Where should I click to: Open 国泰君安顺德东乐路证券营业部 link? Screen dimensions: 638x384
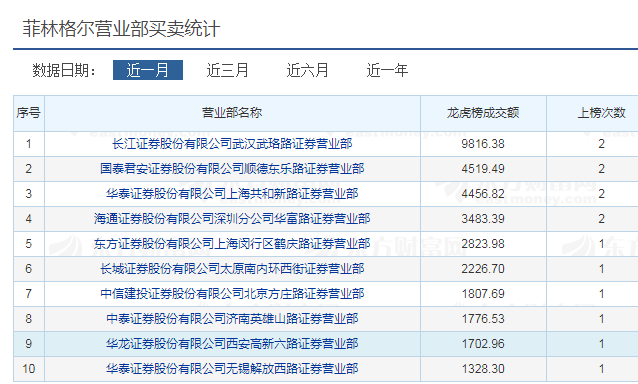(x=232, y=168)
